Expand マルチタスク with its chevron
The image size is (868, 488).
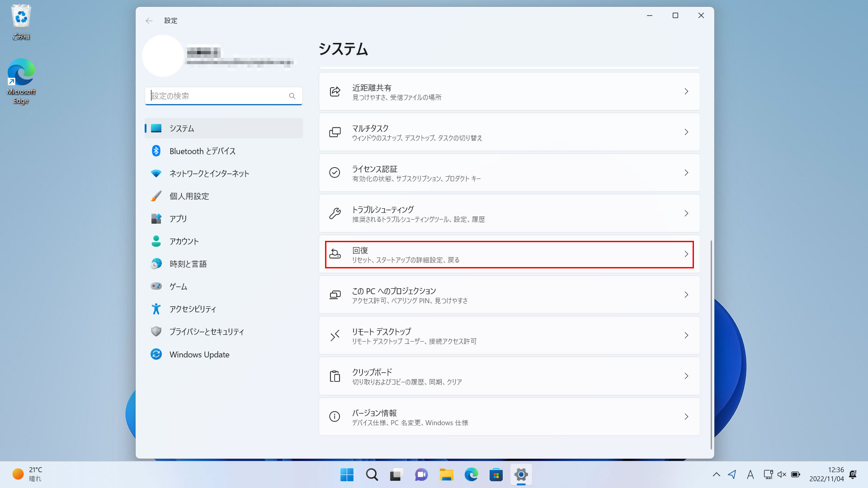pos(686,132)
